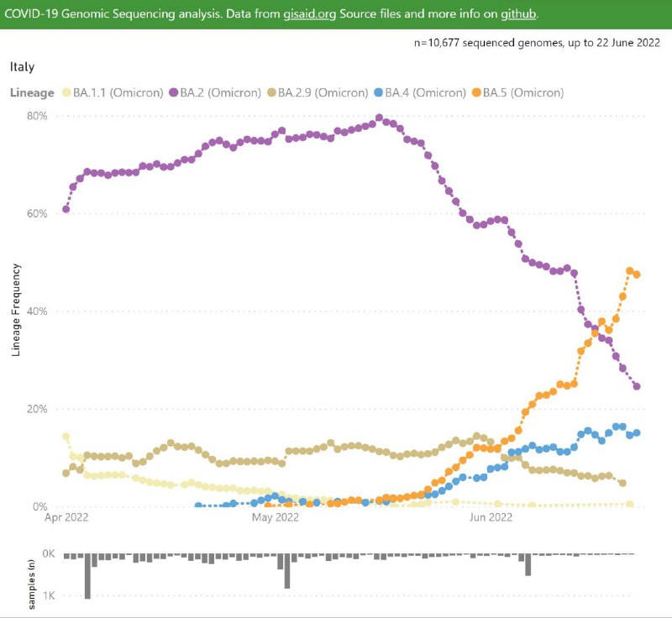
Task: Click the first purple BA.2 point near 61%
Action: [66, 209]
